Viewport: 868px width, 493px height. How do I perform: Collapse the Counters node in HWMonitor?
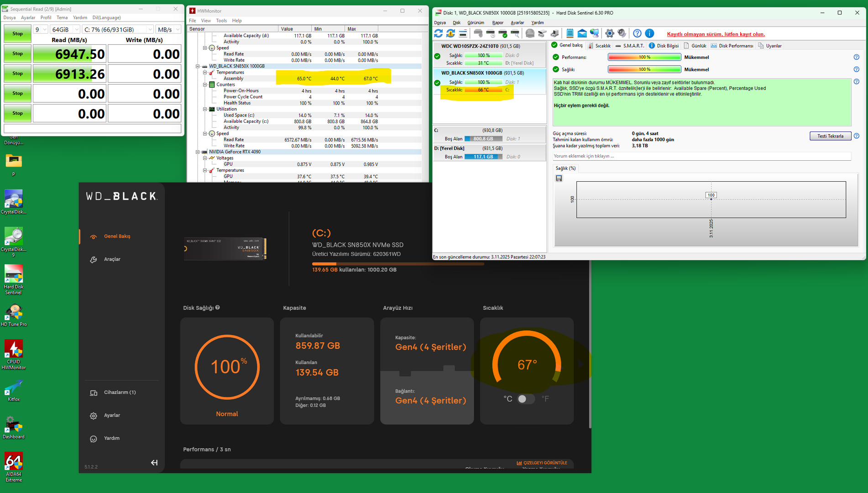[x=205, y=84]
